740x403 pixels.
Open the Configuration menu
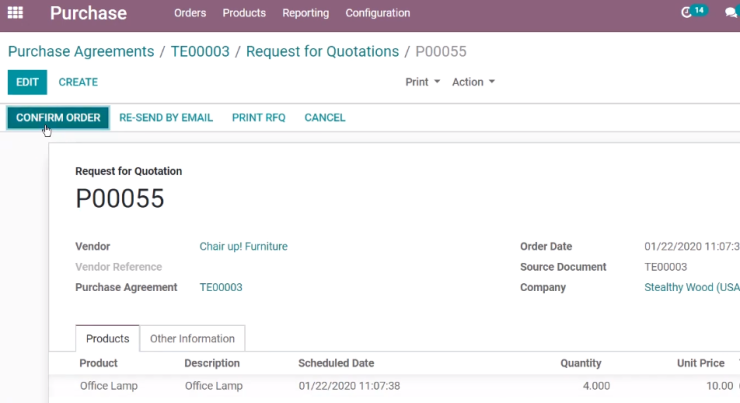click(378, 13)
